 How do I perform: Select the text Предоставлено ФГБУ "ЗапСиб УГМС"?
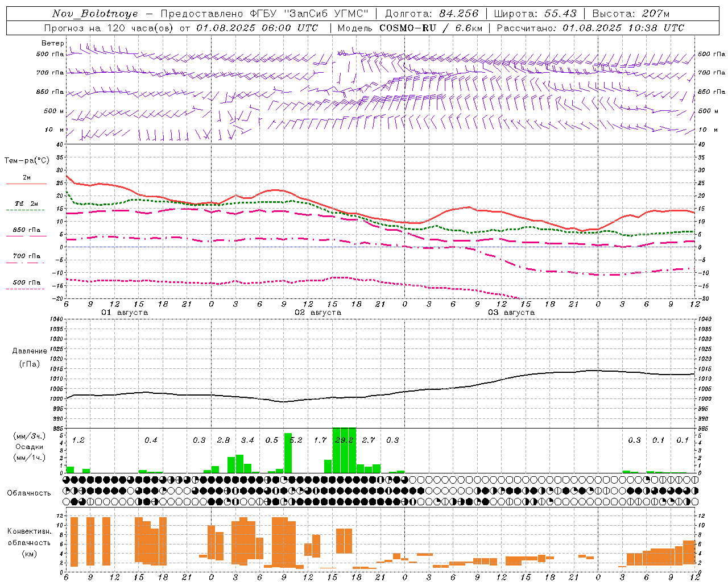coord(264,14)
